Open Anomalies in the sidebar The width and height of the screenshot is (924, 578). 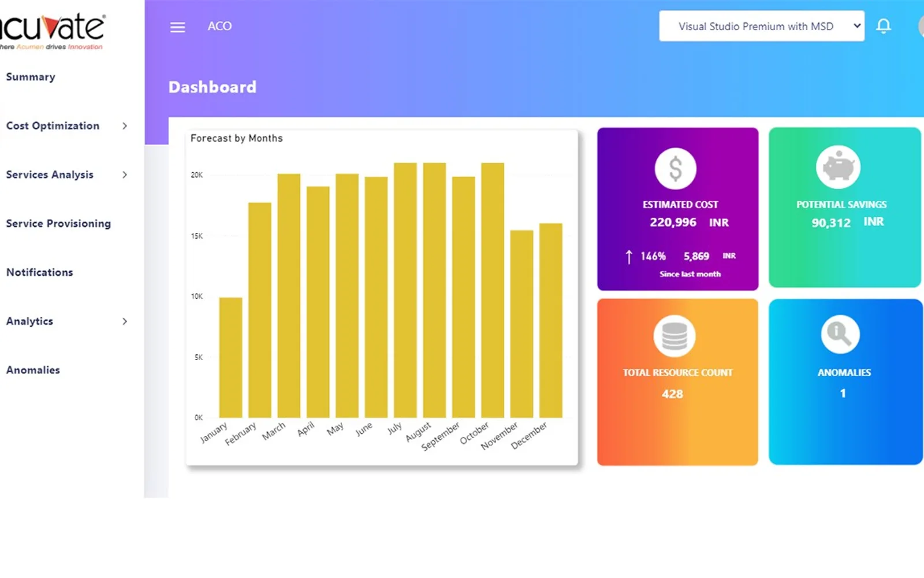tap(33, 370)
